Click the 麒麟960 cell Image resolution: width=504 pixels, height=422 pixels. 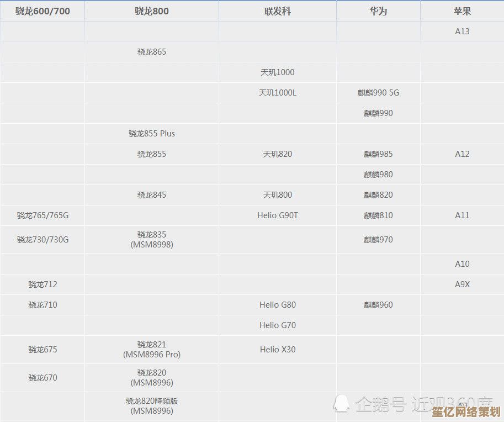click(x=378, y=305)
